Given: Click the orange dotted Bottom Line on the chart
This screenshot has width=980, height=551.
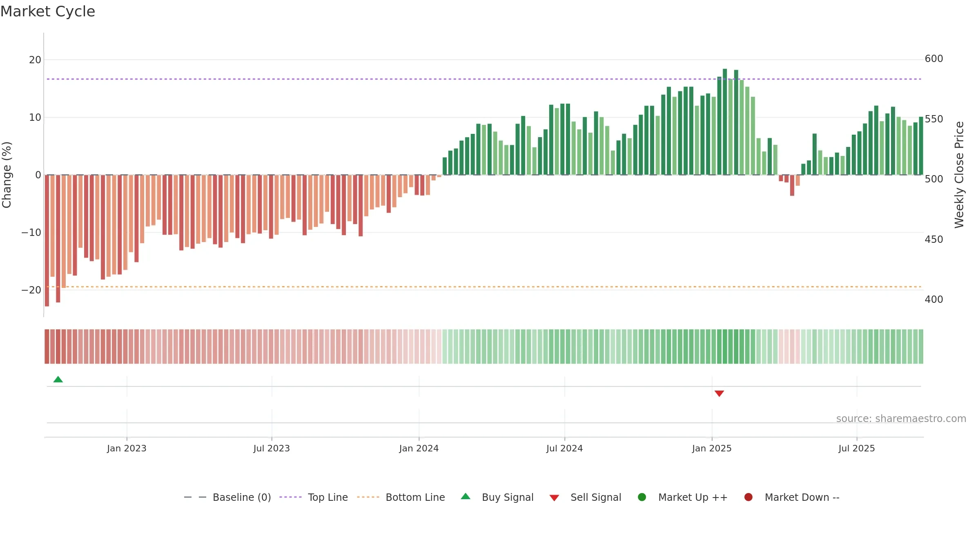Looking at the screenshot, I should pos(484,287).
